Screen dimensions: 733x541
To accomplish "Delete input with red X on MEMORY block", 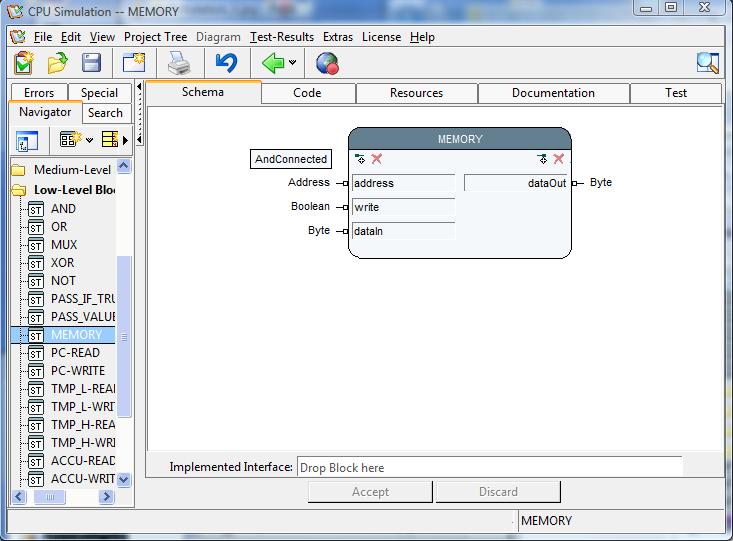I will point(377,159).
